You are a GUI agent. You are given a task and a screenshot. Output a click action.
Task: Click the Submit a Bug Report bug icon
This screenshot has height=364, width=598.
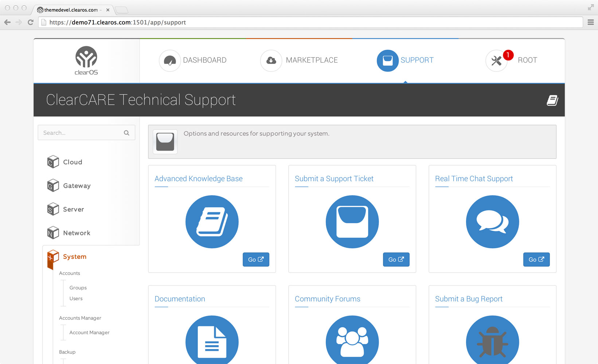click(x=493, y=340)
